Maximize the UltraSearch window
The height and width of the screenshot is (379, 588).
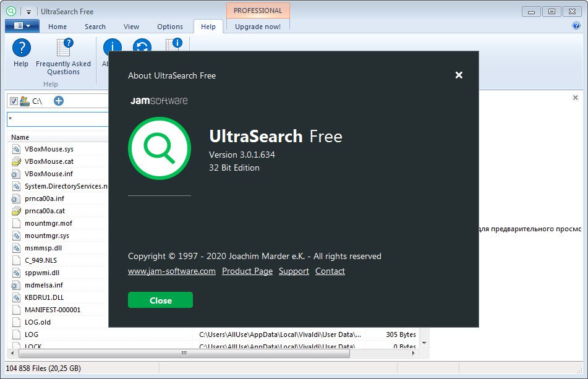click(x=552, y=12)
